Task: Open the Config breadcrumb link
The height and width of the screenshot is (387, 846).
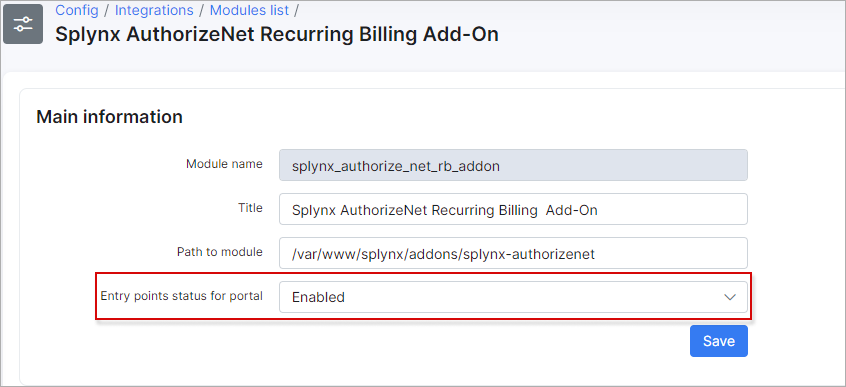Action: click(77, 10)
